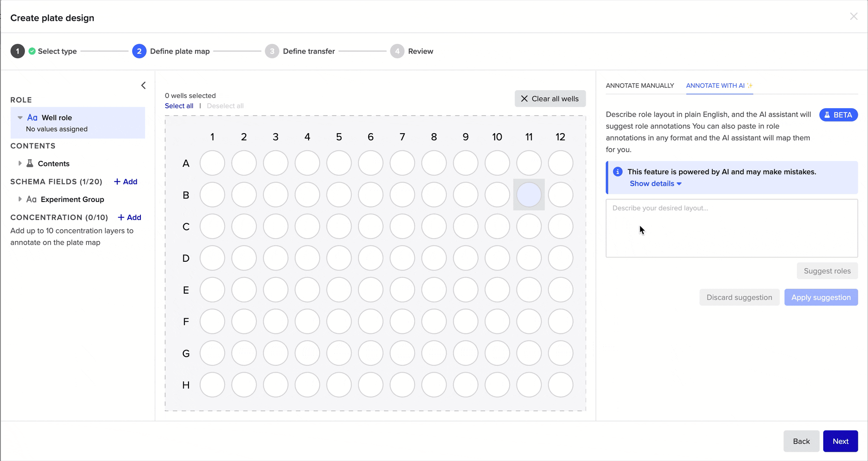The width and height of the screenshot is (868, 461).
Task: Select well E7
Action: (402, 290)
